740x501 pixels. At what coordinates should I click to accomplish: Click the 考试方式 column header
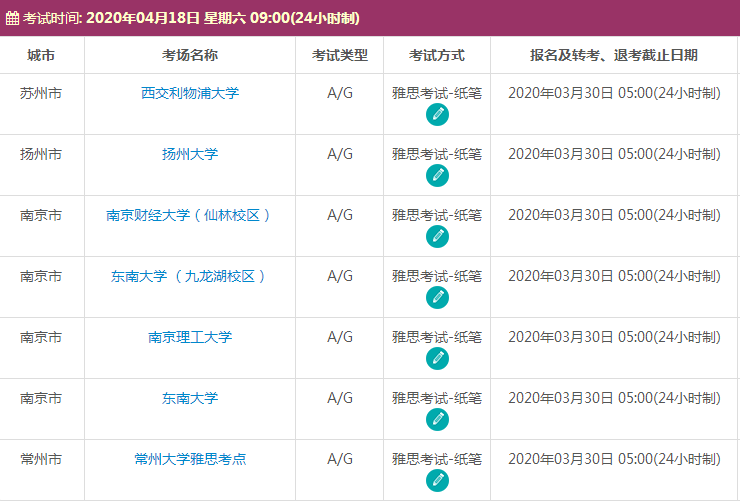(x=437, y=55)
